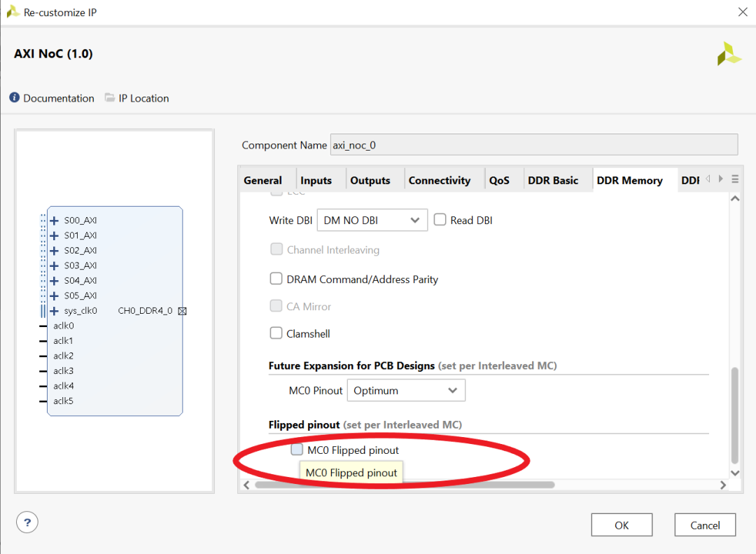Click the OK button
Screen dimensions: 756x554
[621, 525]
